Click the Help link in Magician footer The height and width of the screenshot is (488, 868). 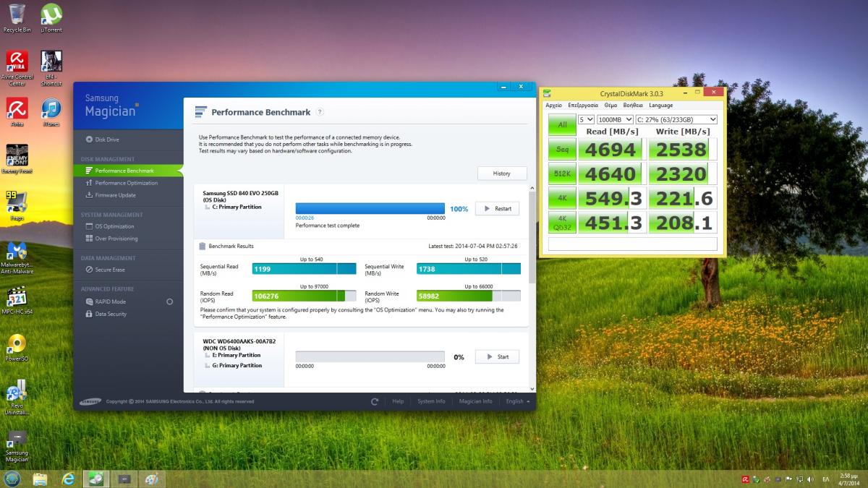[x=398, y=401]
